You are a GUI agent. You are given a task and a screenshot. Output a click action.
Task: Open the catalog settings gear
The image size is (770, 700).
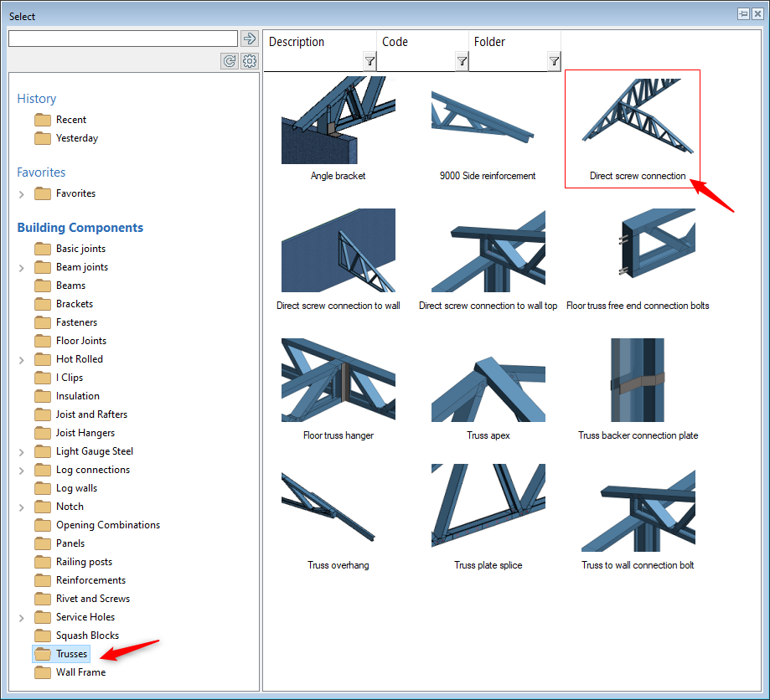pyautogui.click(x=250, y=60)
